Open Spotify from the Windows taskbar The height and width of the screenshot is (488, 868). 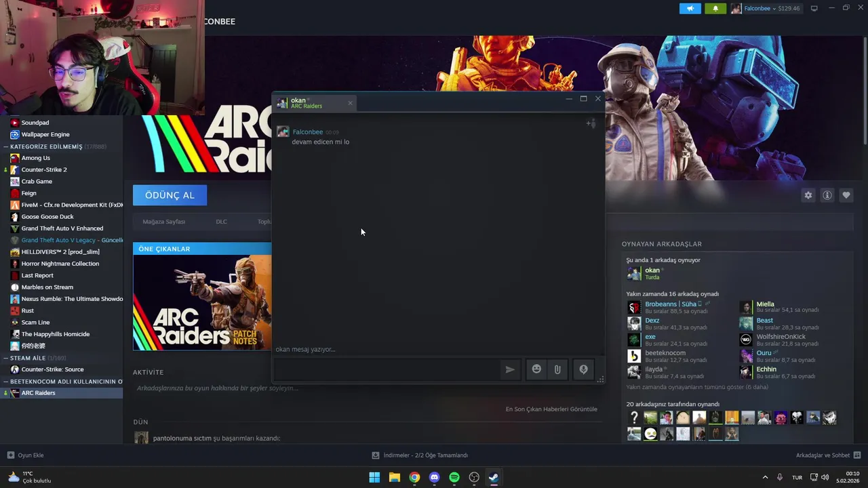click(454, 477)
